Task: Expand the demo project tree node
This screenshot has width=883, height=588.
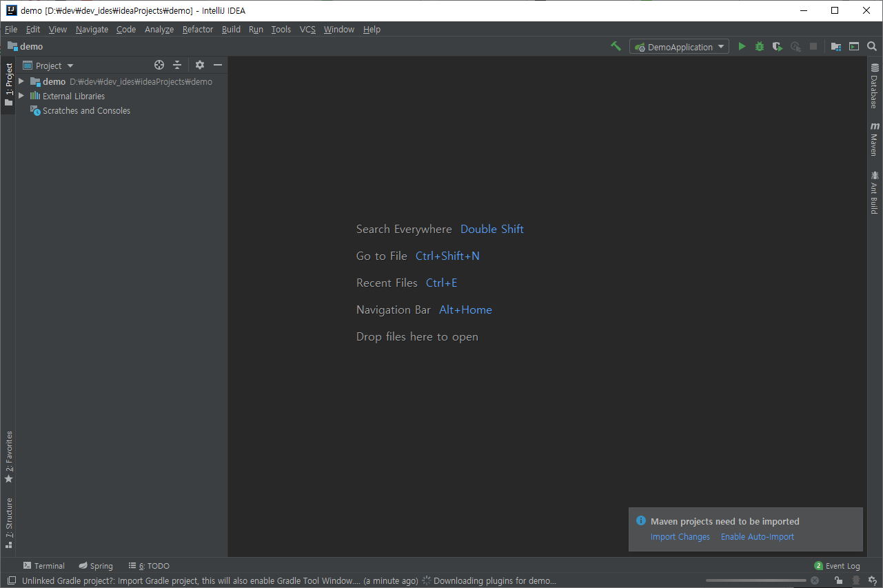Action: 21,81
